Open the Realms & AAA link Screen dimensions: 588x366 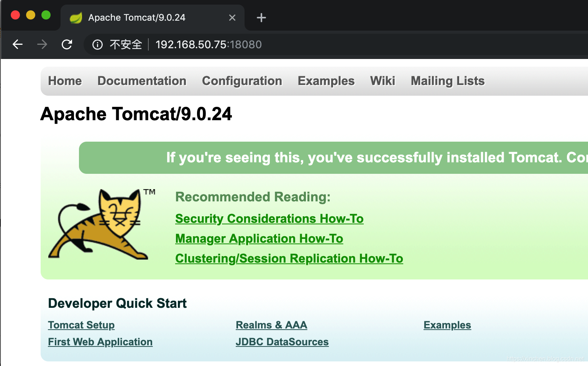[x=271, y=325]
